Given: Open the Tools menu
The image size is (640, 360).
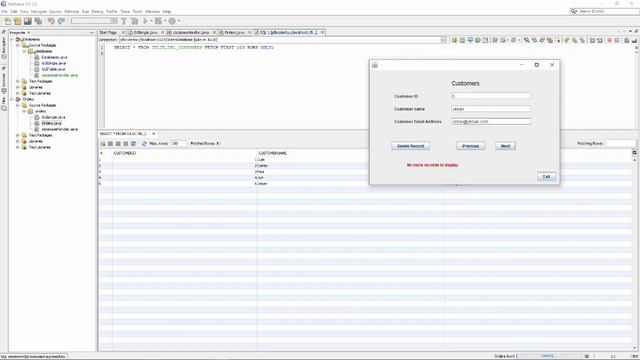Looking at the screenshot, I should tap(138, 11).
